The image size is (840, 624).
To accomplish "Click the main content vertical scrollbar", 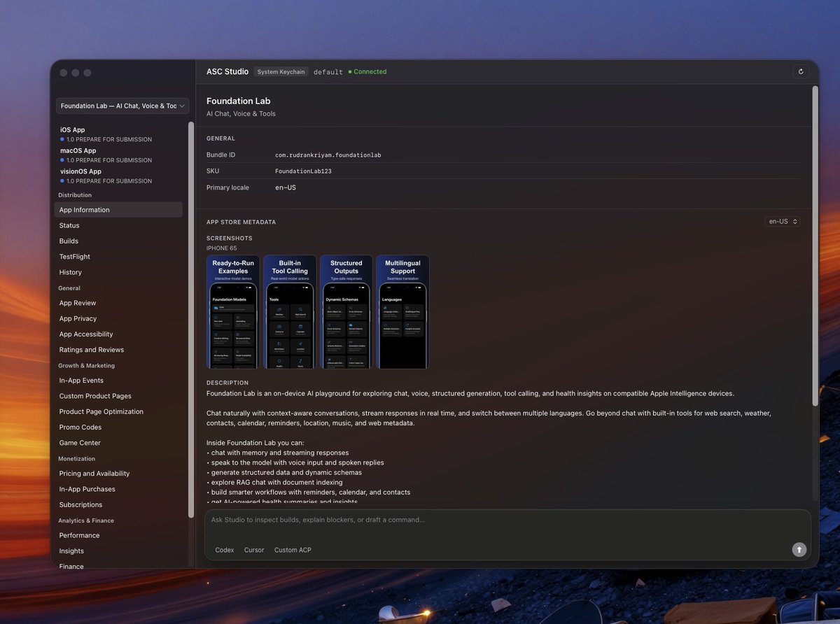I will pos(814,245).
